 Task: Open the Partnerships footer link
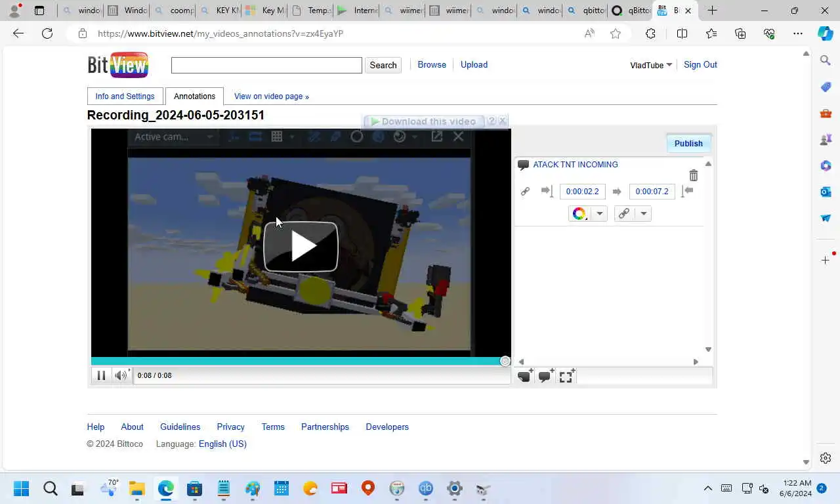(x=325, y=427)
